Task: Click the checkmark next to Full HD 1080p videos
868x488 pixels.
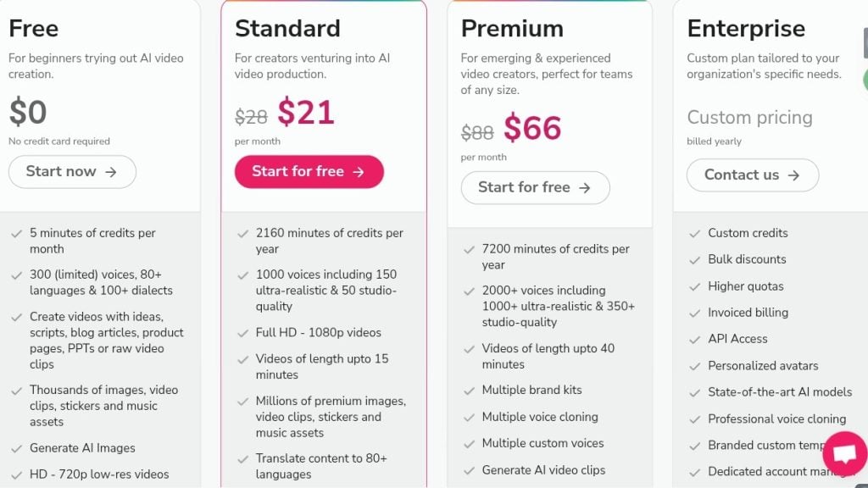Action: point(242,333)
